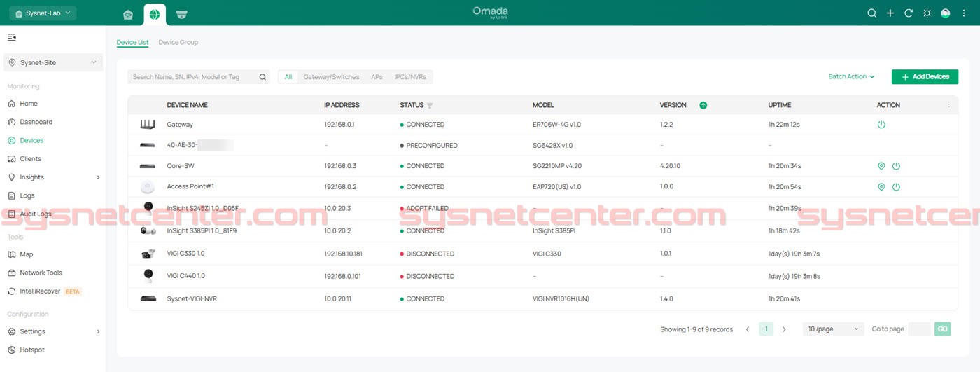Screen dimensions: 980x372
Task: Click reboot icon for Access Point#1
Action: click(896, 187)
